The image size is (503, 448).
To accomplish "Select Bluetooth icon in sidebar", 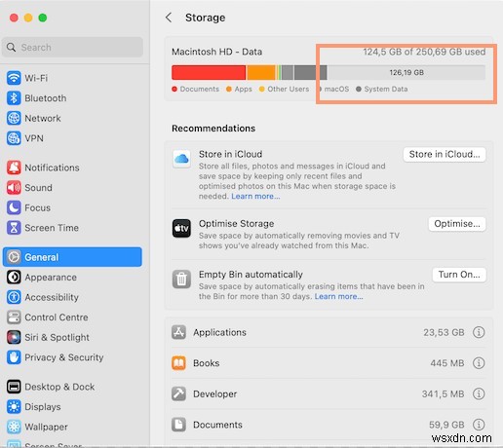I will [x=14, y=98].
